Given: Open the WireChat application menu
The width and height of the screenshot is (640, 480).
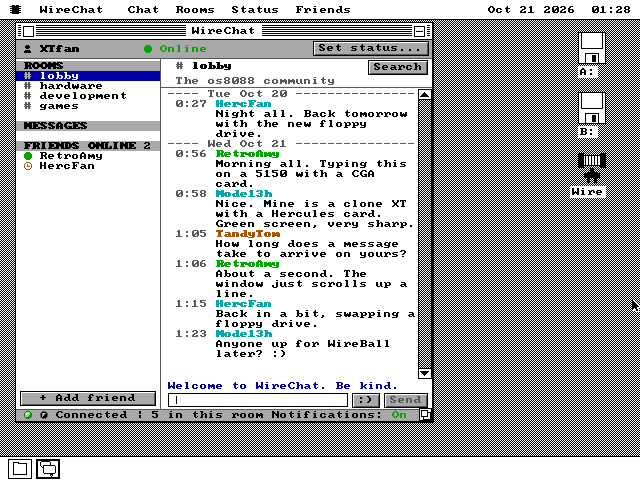Looking at the screenshot, I should tap(71, 9).
